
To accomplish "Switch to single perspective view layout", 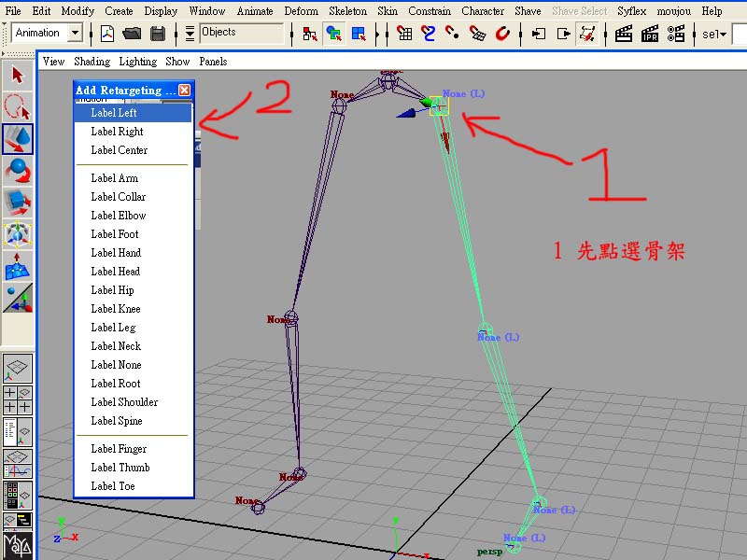I will tap(18, 369).
